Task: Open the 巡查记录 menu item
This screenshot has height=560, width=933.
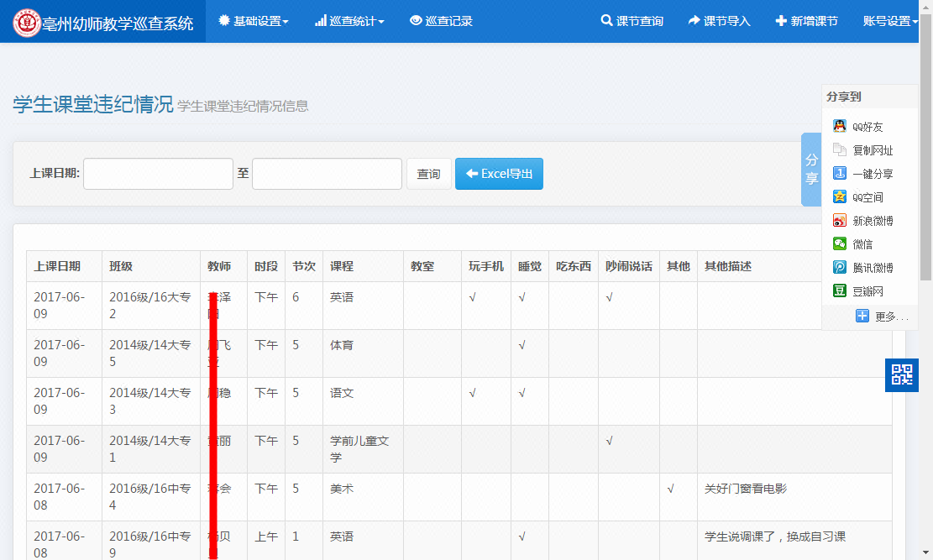Action: click(441, 20)
